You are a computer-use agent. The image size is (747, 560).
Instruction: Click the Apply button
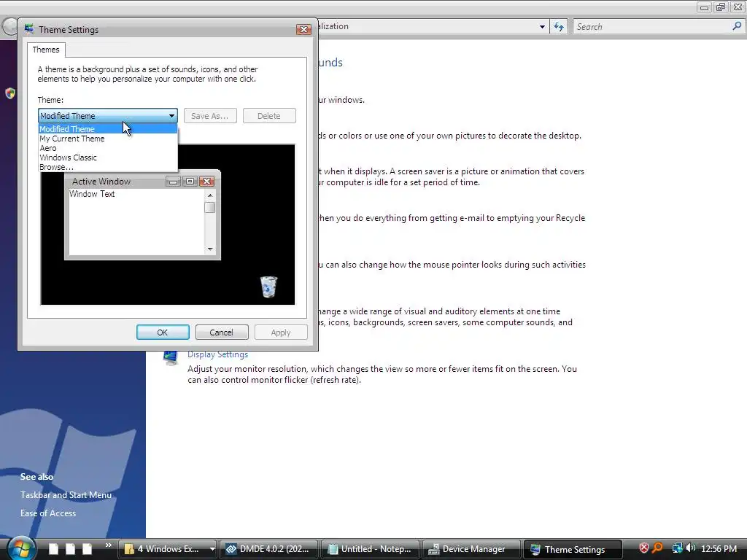281,332
